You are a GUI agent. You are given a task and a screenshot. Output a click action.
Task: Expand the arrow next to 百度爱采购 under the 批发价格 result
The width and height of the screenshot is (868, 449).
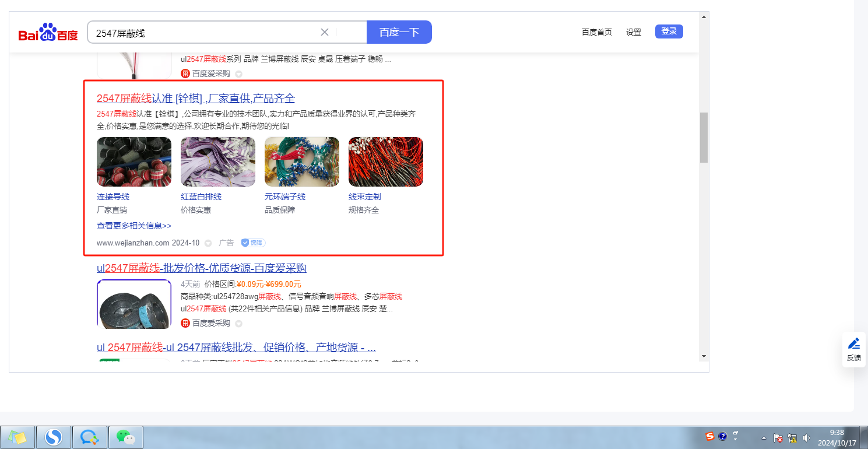click(x=238, y=324)
